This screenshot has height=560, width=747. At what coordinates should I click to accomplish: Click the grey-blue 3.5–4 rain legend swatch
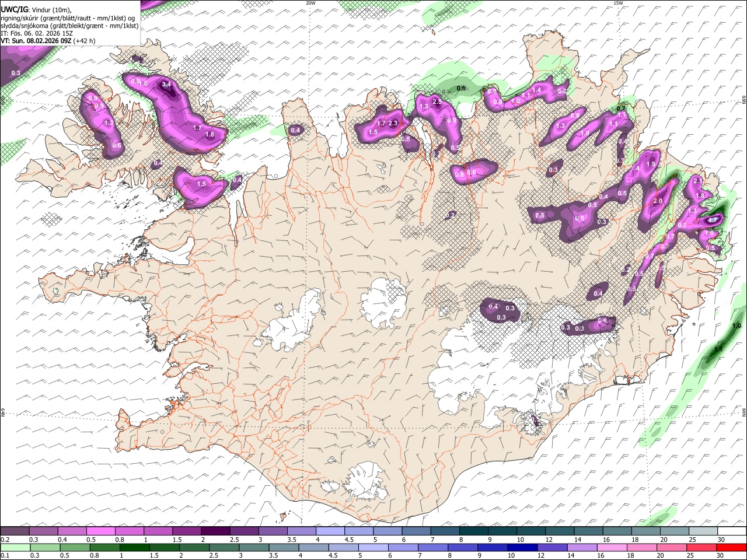(x=284, y=547)
